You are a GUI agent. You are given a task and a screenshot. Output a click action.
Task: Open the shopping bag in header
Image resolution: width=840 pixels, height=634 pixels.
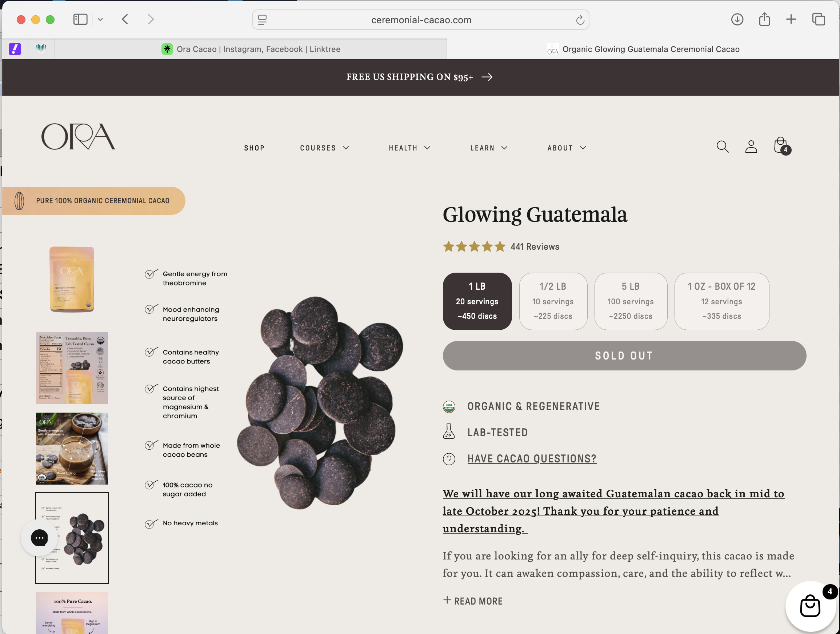pyautogui.click(x=781, y=146)
